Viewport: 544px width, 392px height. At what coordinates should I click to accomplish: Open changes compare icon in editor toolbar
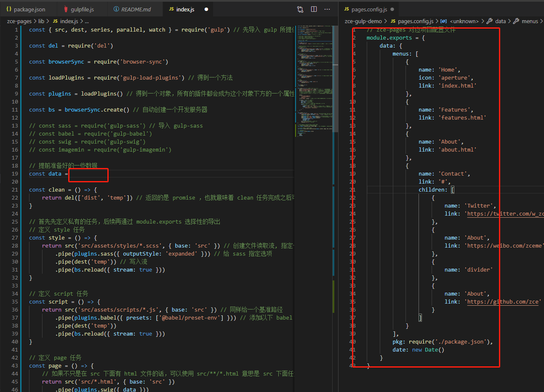[300, 9]
